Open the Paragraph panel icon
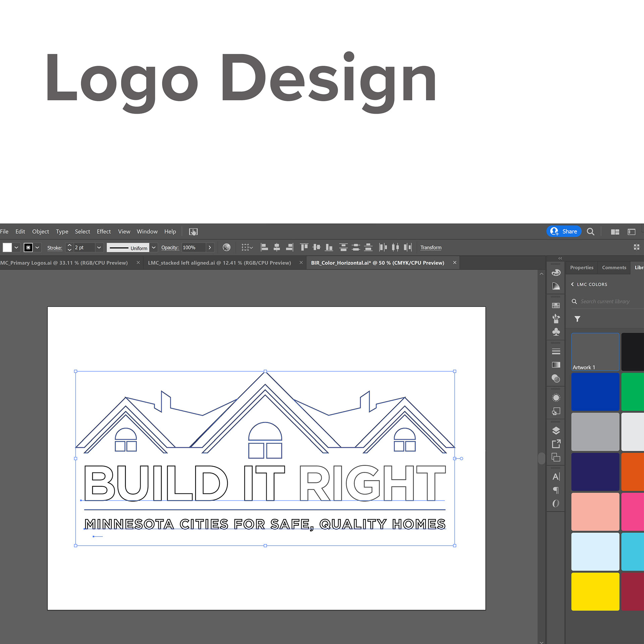This screenshot has height=644, width=644. pos(556,490)
